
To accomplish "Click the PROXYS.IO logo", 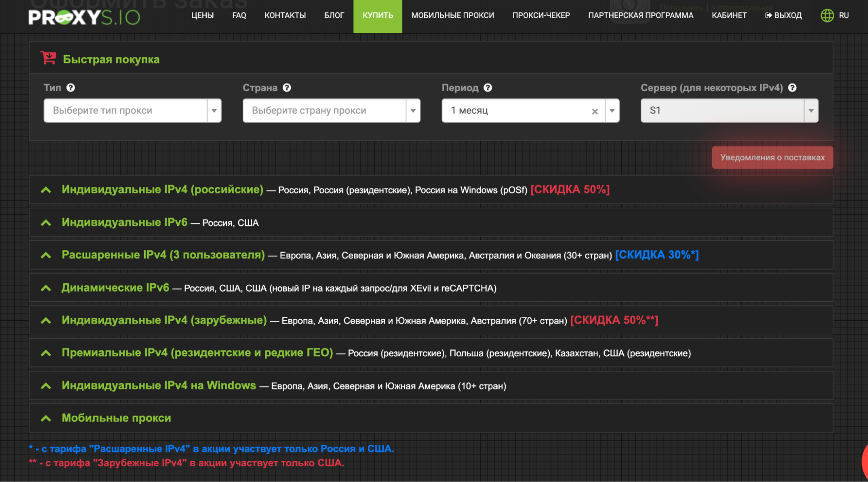I will coord(84,17).
